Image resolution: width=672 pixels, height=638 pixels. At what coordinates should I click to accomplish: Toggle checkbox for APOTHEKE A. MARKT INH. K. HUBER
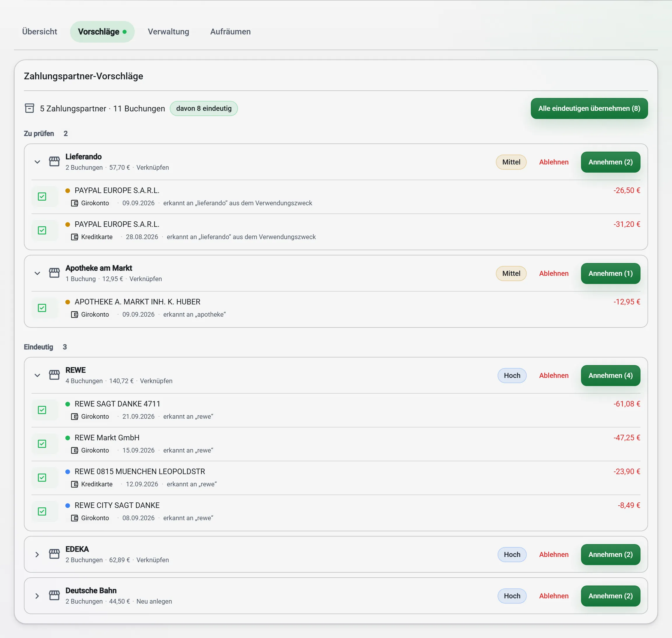click(42, 308)
